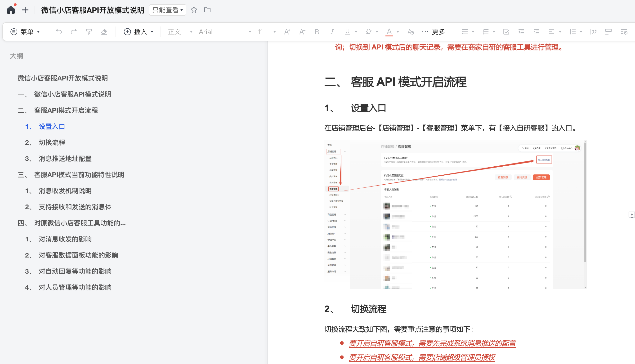The height and width of the screenshot is (364, 635).
Task: Open the 只能查看 permission dropdown
Action: click(x=168, y=10)
